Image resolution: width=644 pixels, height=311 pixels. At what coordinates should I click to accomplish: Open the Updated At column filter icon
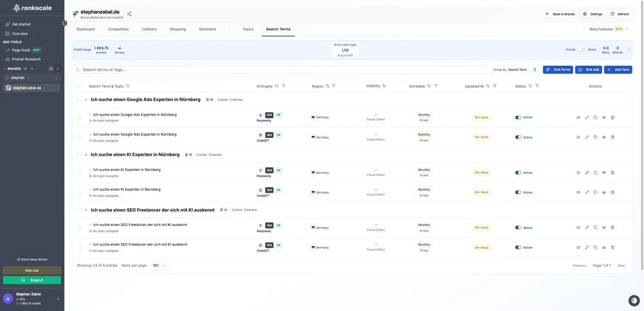pos(495,86)
